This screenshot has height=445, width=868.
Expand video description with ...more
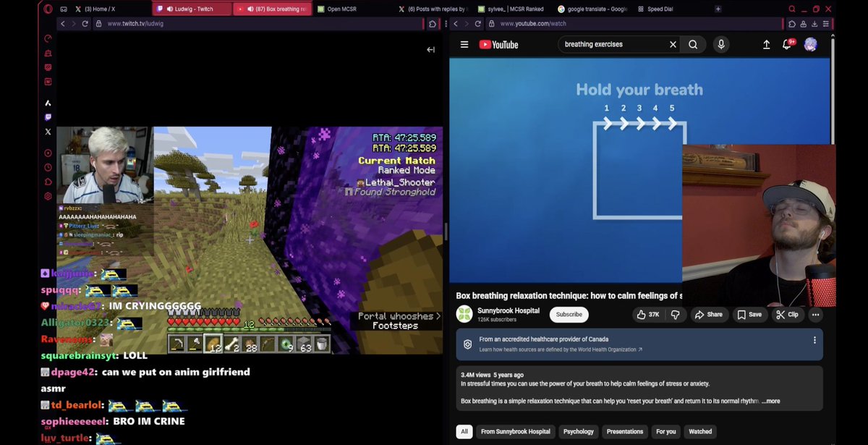[771, 401]
